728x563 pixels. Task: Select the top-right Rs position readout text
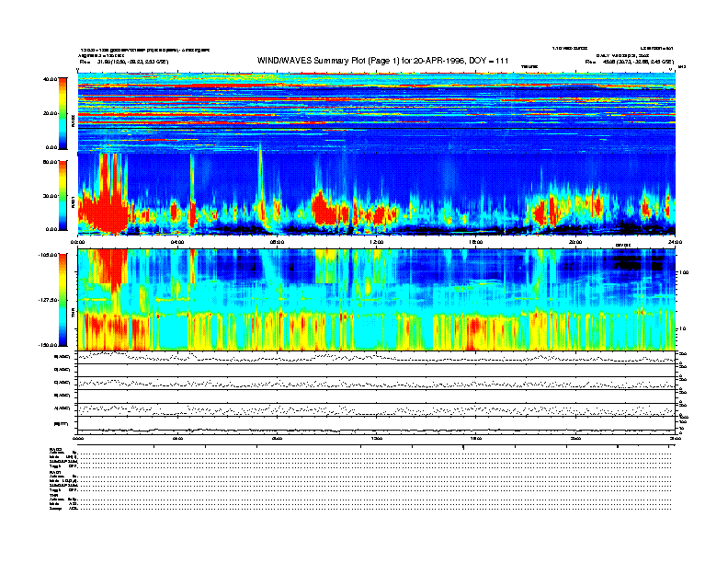click(x=629, y=62)
